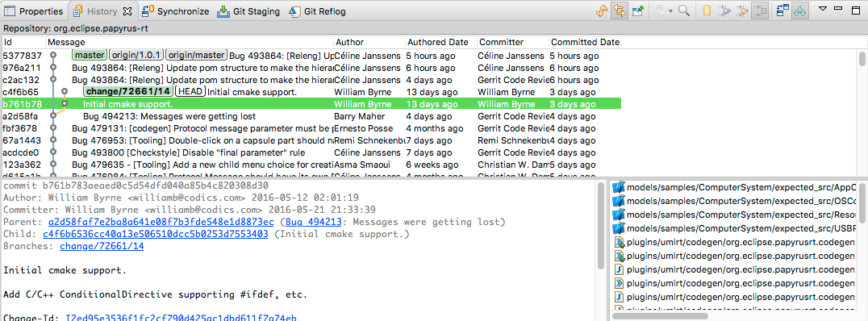Open the History View Menu triangle
This screenshot has height=321, width=868.
tap(823, 9)
